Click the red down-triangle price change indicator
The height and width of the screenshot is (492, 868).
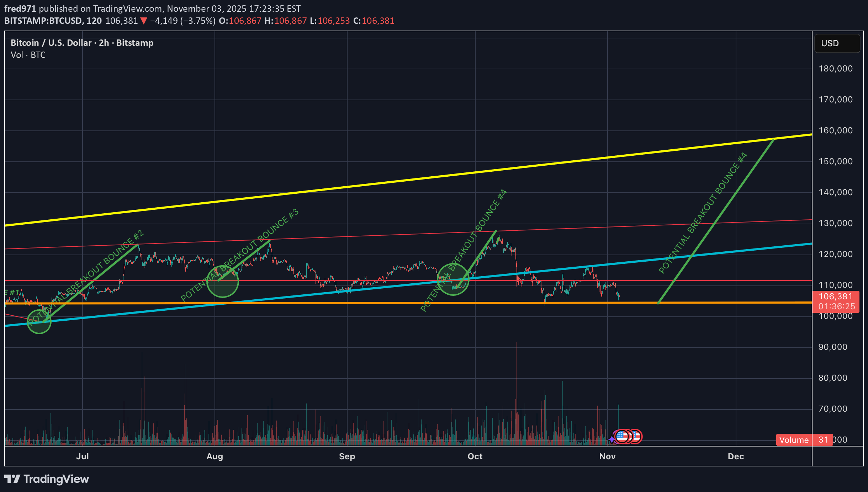pos(143,21)
